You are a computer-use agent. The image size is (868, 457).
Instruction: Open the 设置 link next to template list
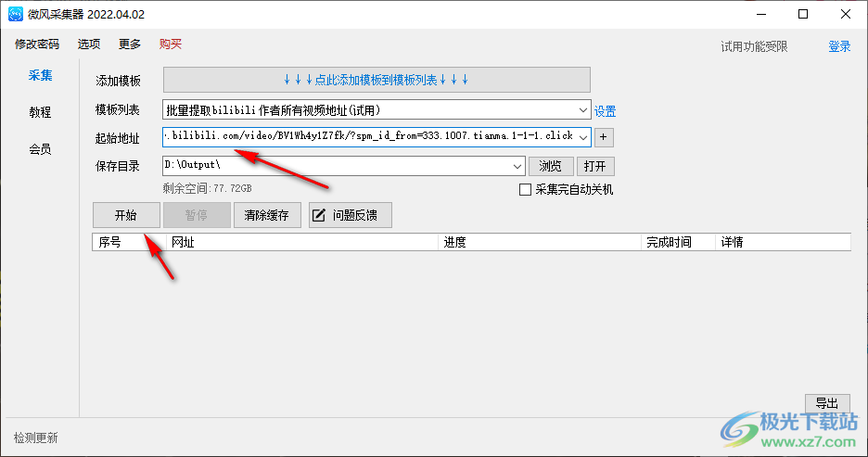(605, 111)
